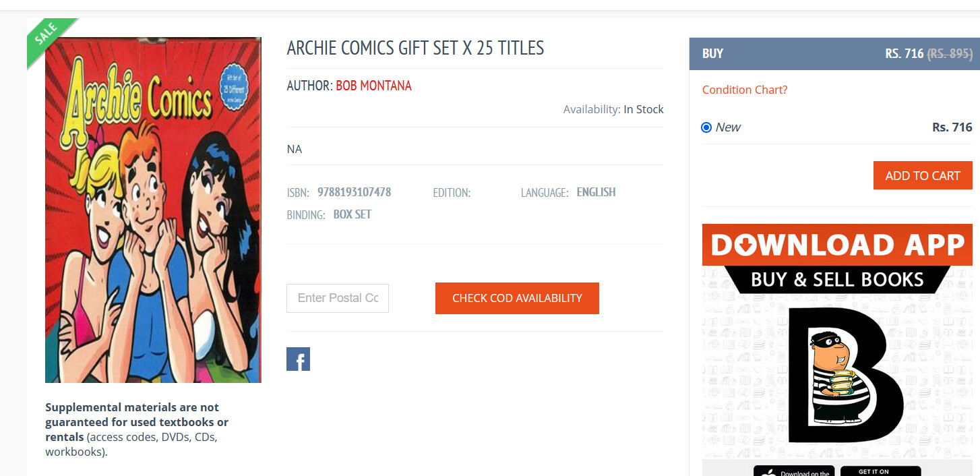Click the Box Set binding value
Image resolution: width=980 pixels, height=476 pixels.
tap(353, 214)
